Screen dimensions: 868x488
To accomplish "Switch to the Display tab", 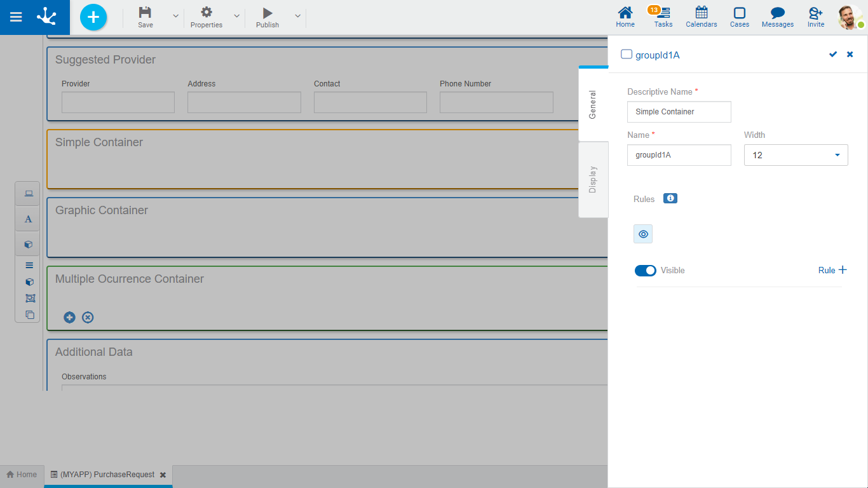I will (593, 180).
